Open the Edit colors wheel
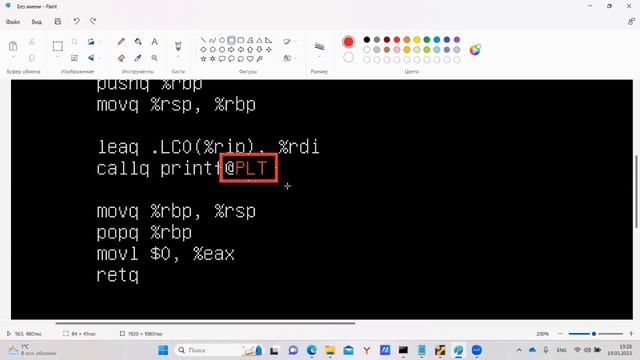Image resolution: width=640 pixels, height=360 pixels. (x=475, y=50)
